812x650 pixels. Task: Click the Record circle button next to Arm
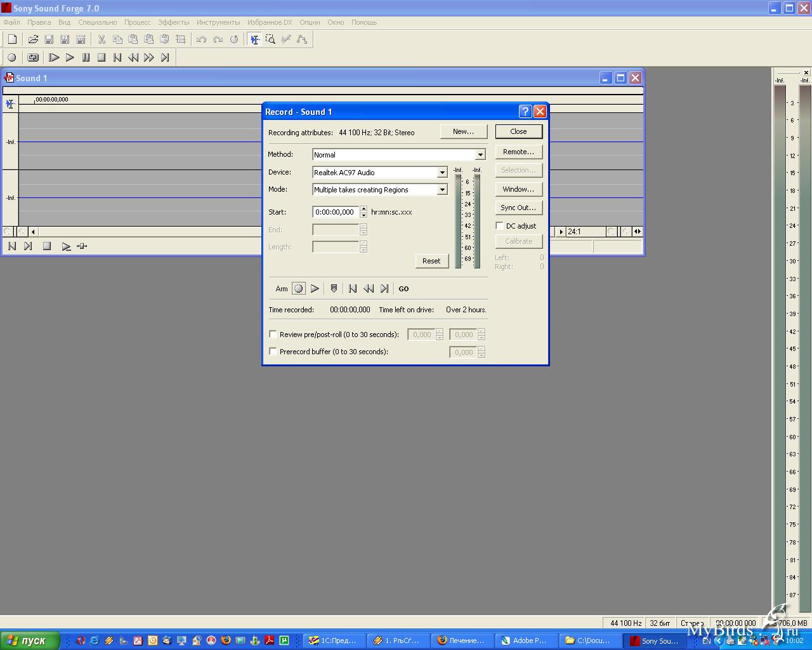point(298,289)
